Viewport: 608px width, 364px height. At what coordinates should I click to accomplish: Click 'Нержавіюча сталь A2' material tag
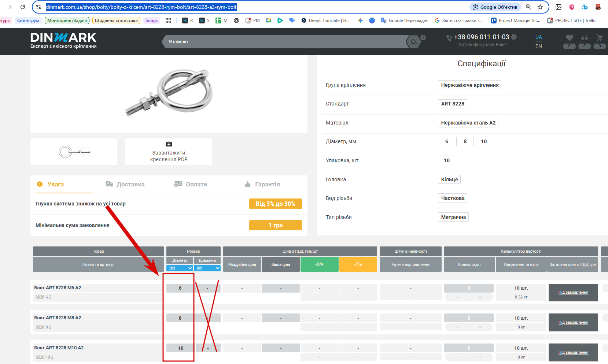pos(468,123)
